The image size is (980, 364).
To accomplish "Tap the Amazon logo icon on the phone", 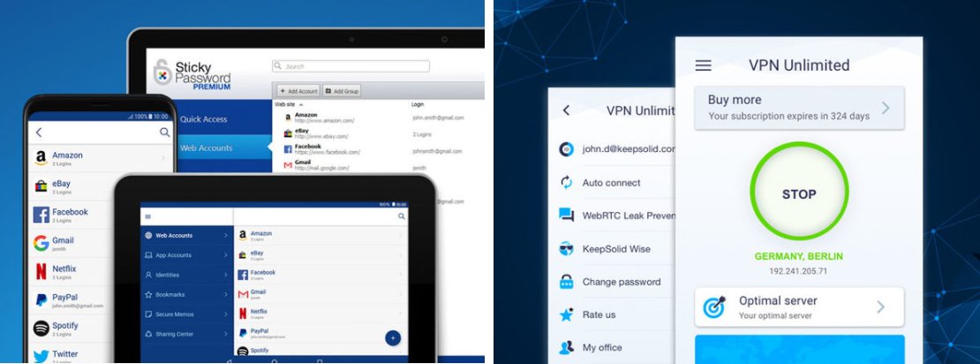I will (41, 158).
